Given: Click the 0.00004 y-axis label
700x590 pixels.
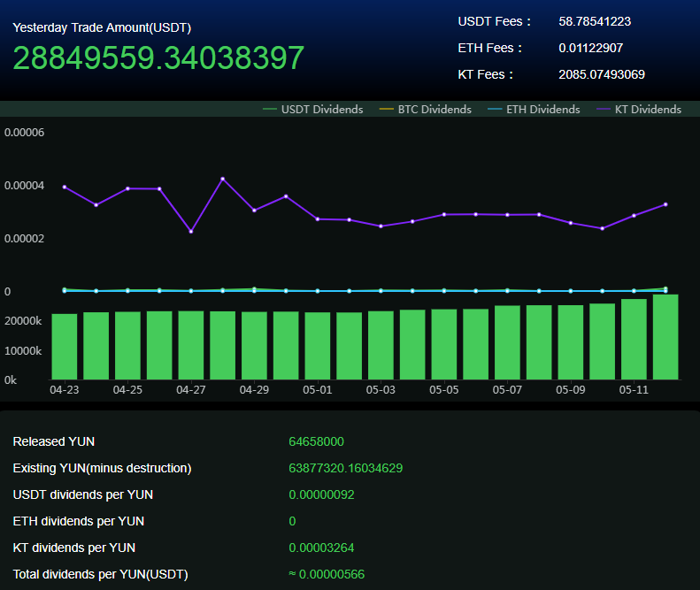Looking at the screenshot, I should click(x=24, y=186).
